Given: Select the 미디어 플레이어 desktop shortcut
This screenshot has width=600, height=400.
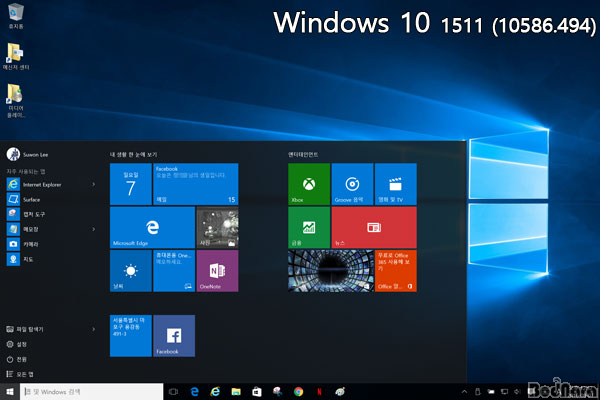Looking at the screenshot, I should (x=16, y=101).
